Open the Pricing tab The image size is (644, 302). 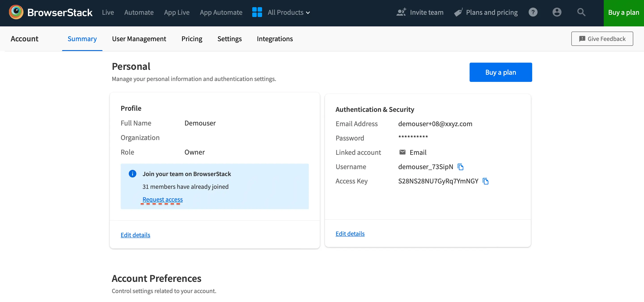point(192,39)
